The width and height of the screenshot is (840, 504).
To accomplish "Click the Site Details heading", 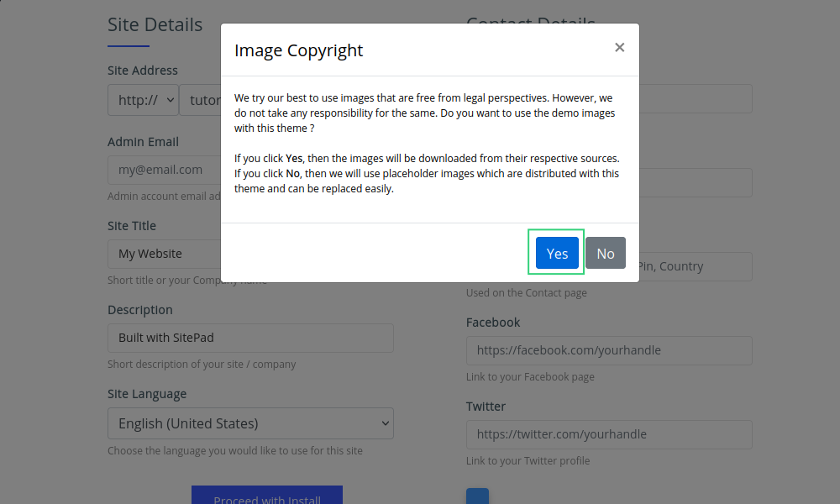I will [x=155, y=25].
